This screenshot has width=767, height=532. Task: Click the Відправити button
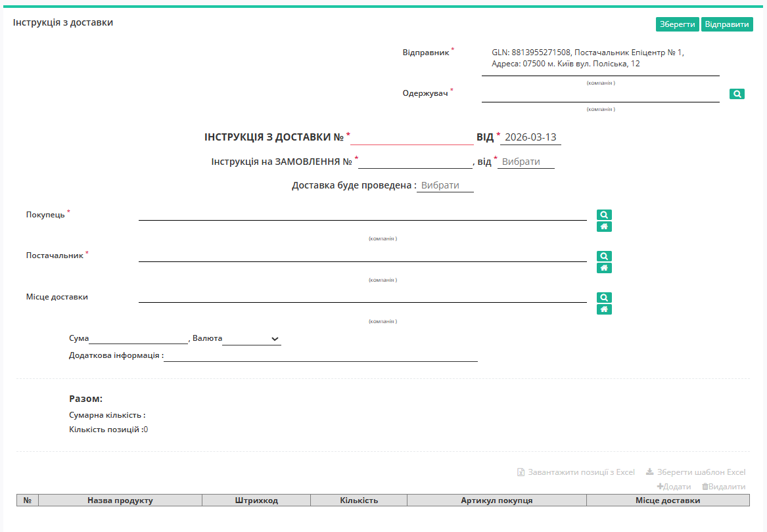pos(727,24)
